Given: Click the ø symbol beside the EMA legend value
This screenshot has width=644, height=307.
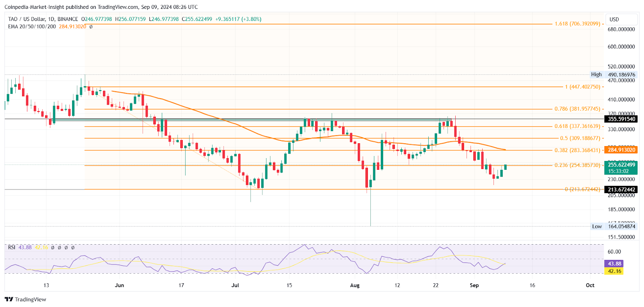Looking at the screenshot, I should pos(91,27).
